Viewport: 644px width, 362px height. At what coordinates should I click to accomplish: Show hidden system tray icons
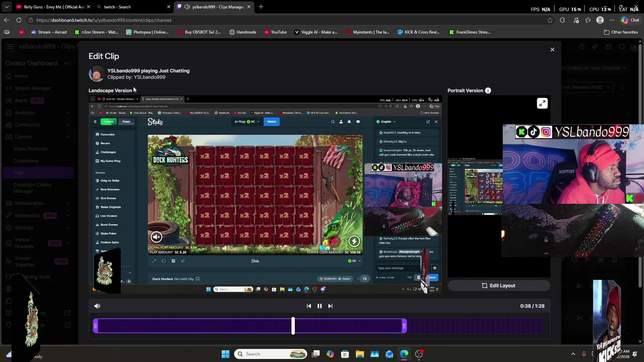click(x=573, y=354)
